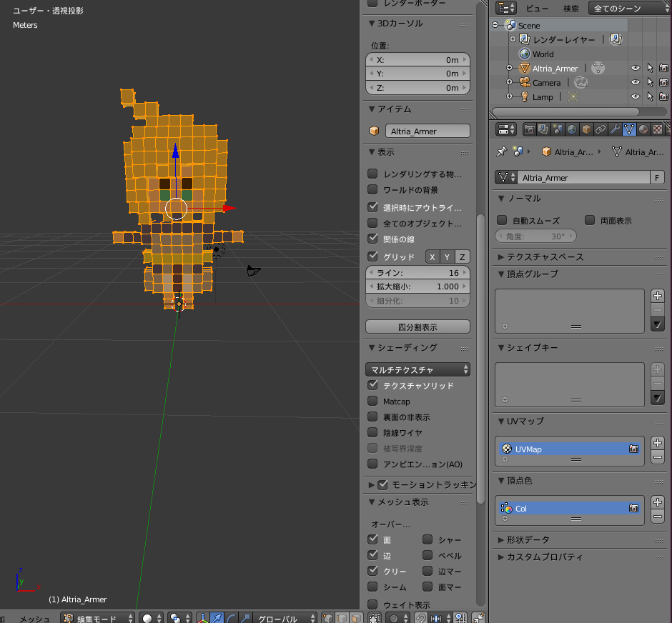Viewport: 672px width, 623px height.
Task: Hide Altria_Armer using its eye icon
Action: coord(635,68)
